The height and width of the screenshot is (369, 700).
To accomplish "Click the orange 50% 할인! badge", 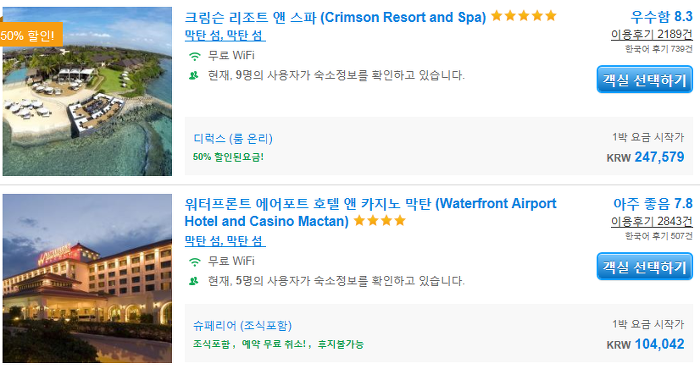I will (31, 35).
